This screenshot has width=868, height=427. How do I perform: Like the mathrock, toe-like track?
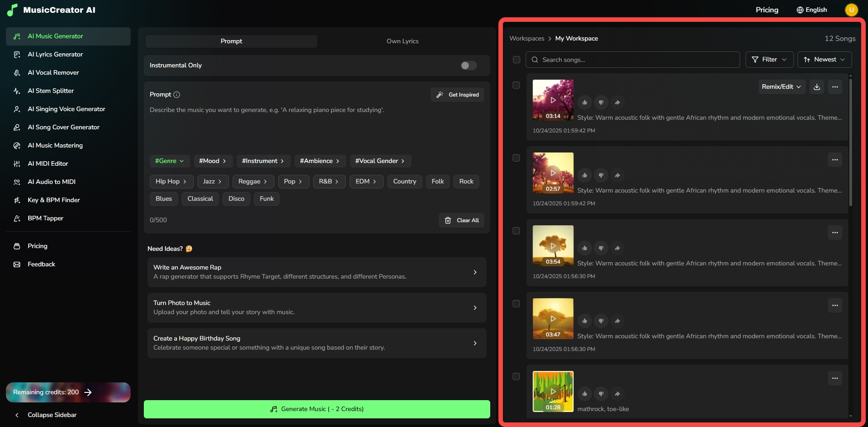coord(584,393)
